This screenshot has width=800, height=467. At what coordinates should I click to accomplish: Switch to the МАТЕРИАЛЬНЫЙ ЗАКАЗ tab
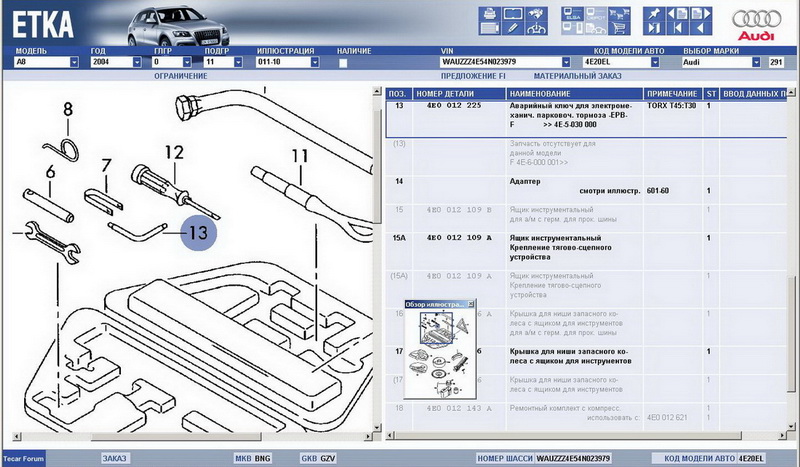tap(576, 75)
